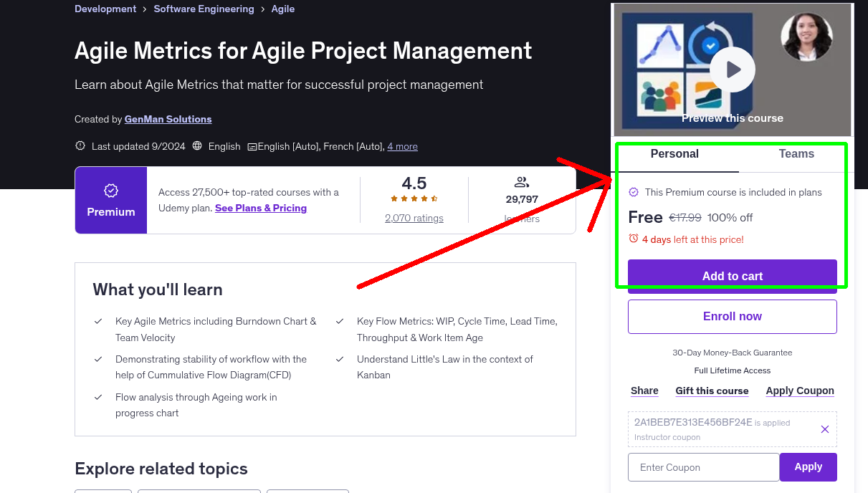Click the Enroll now button
The image size is (868, 493).
(732, 316)
